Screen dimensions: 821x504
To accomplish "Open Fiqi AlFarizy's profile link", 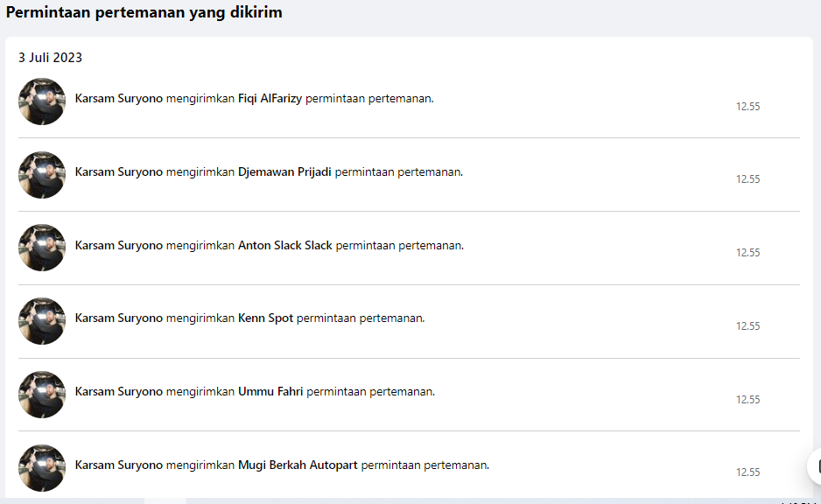I will tap(270, 99).
